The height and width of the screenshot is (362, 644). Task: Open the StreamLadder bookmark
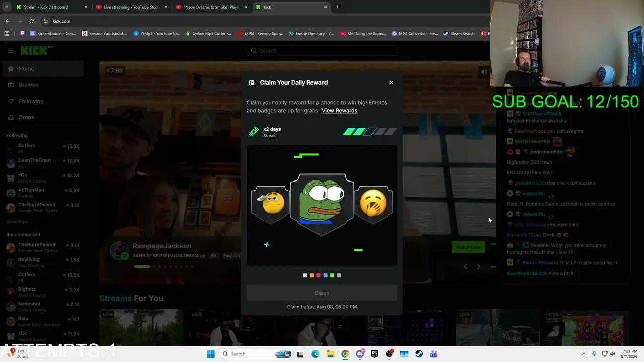[53, 34]
